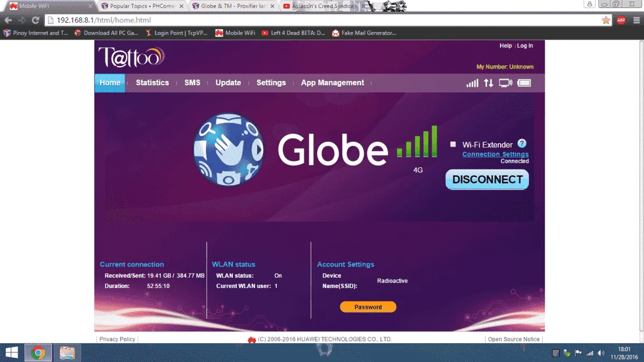Open the Connection Settings link
644x362 pixels.
pyautogui.click(x=495, y=154)
